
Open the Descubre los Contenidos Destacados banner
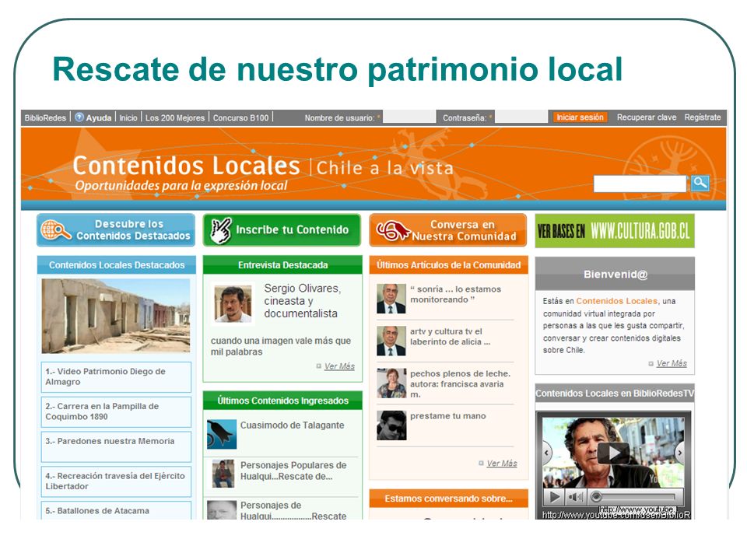[116, 230]
